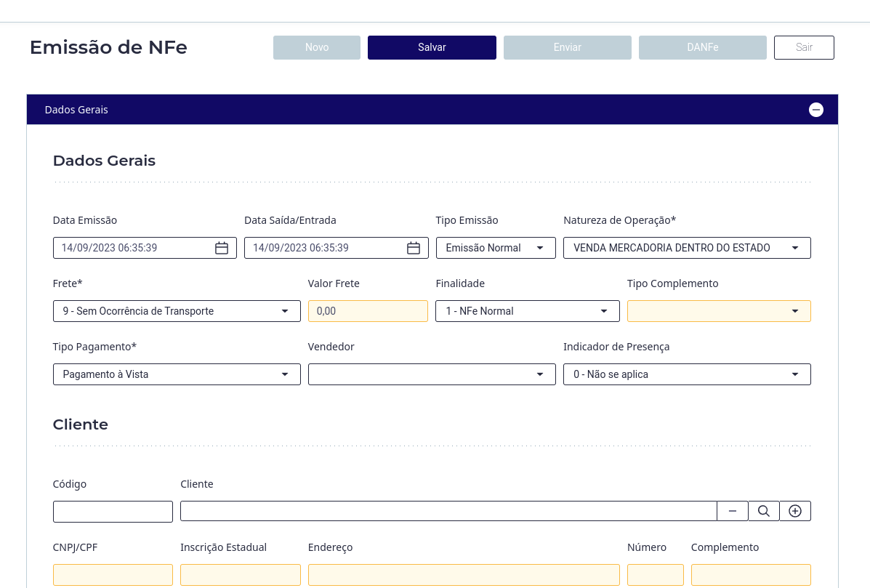Expand the Tipo Emissão dropdown
Image resolution: width=870 pixels, height=588 pixels.
click(x=496, y=248)
